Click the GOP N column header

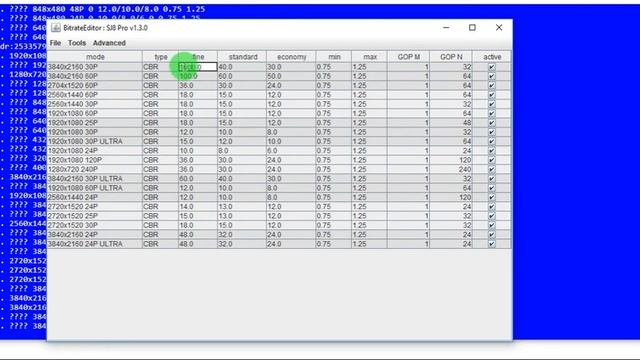(451, 57)
